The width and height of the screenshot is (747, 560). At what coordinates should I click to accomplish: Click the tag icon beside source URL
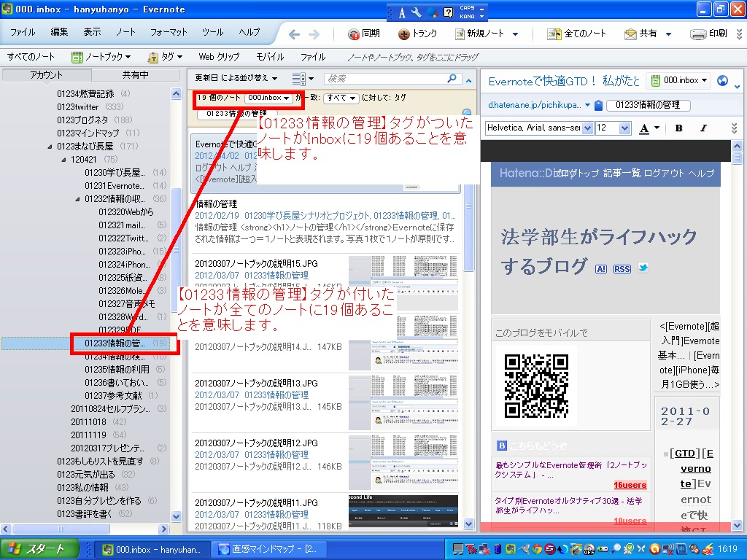(x=599, y=105)
